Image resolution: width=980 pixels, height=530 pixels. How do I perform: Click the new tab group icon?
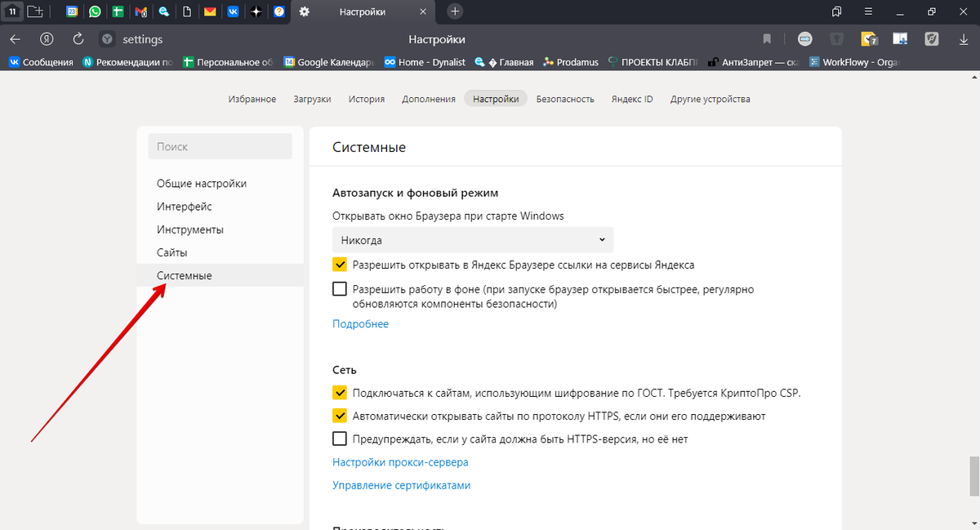point(35,11)
